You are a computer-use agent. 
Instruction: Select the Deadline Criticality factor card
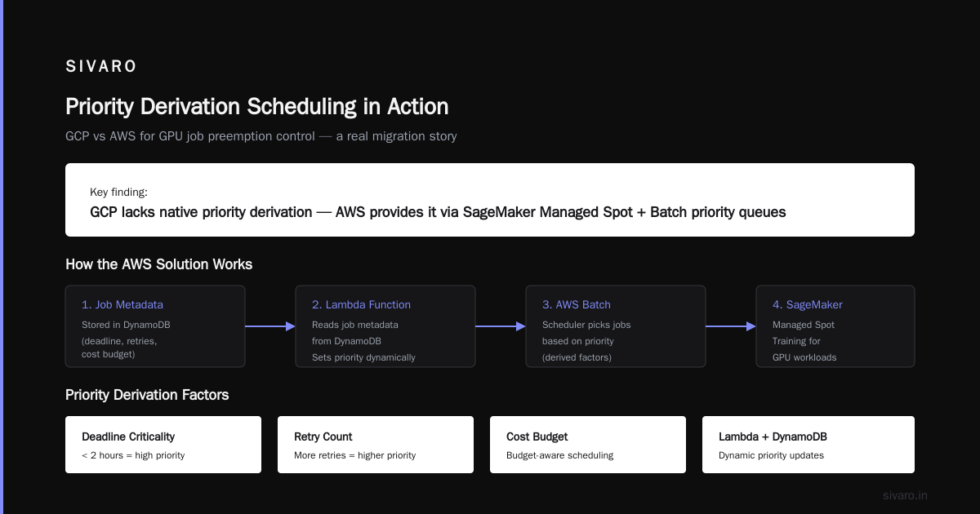(163, 445)
